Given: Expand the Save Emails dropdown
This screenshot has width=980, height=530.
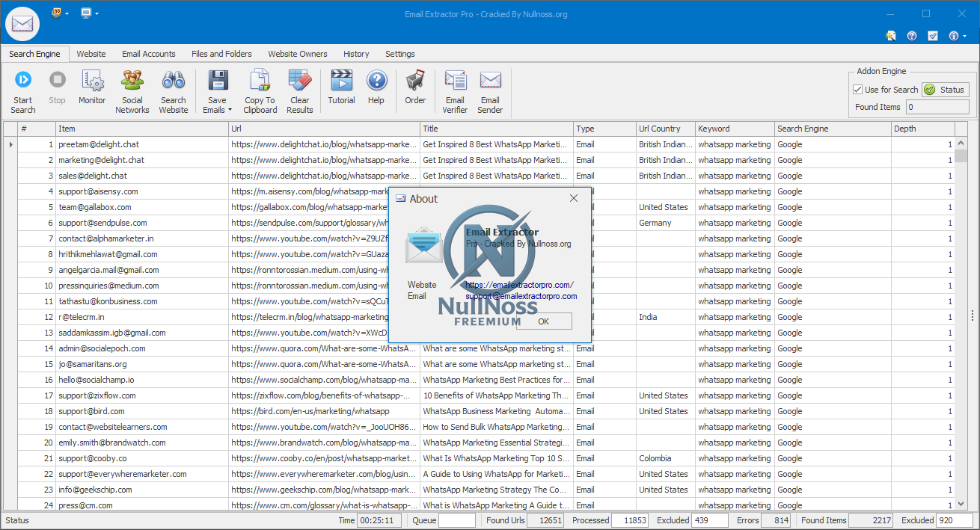Looking at the screenshot, I should [x=230, y=111].
